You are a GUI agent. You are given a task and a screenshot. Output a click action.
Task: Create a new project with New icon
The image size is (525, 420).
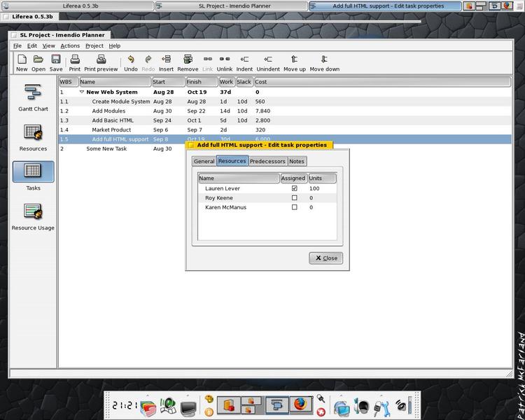[22, 63]
